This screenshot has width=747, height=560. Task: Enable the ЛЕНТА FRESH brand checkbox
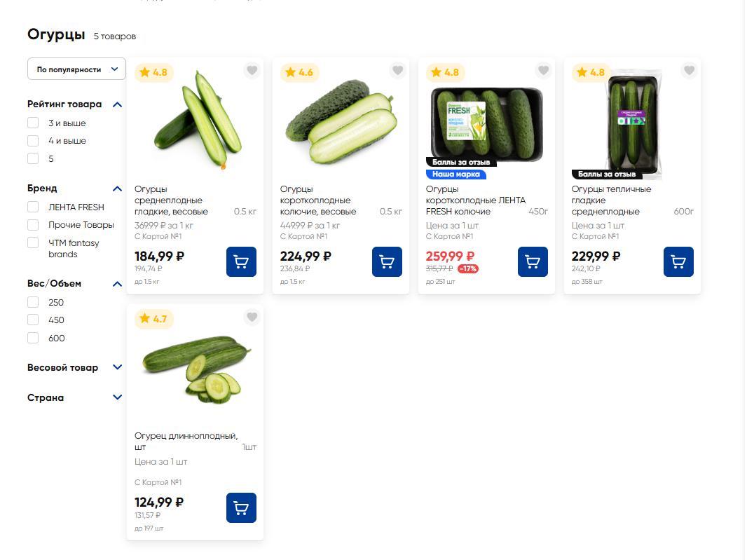tap(33, 207)
